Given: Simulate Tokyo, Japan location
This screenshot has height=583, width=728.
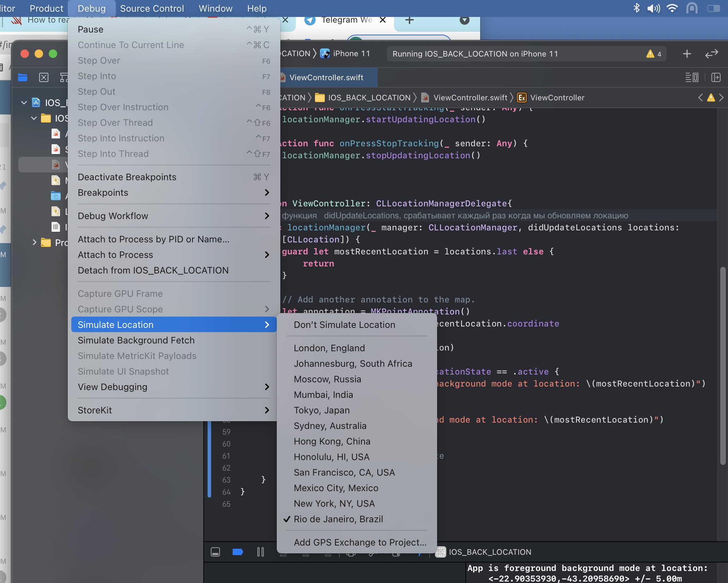Looking at the screenshot, I should click(x=357, y=410).
